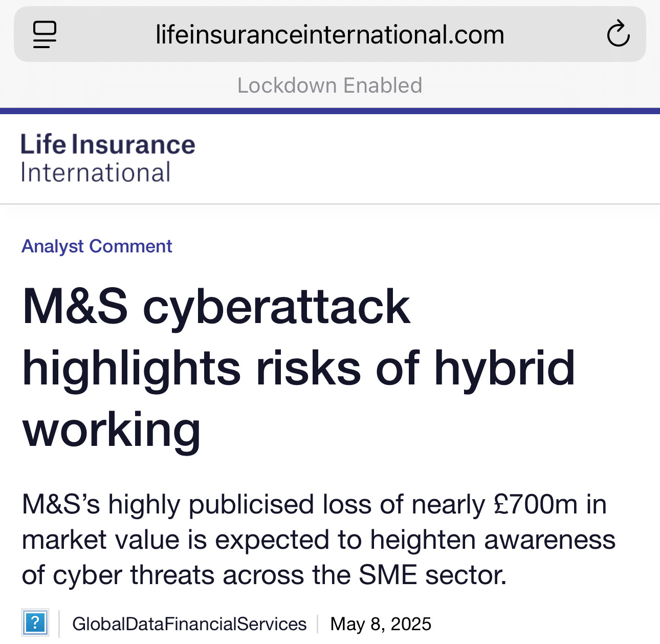The image size is (660, 644).
Task: Click SME sector in the summary text
Action: tap(432, 575)
